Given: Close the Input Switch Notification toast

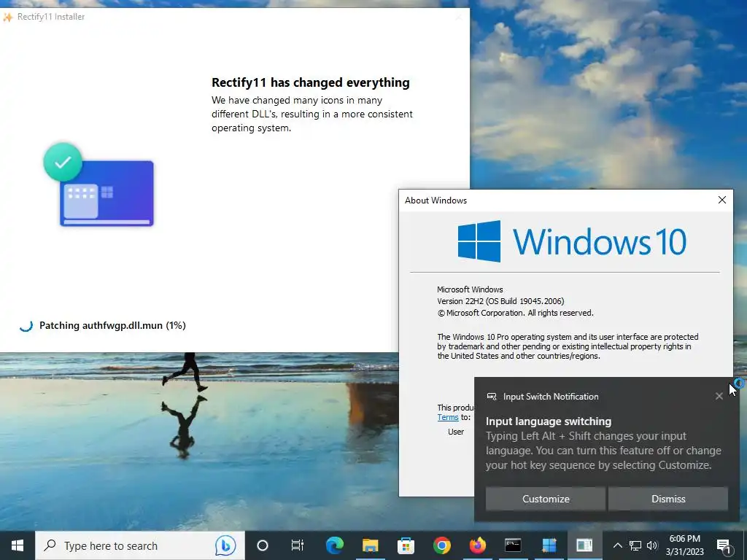Looking at the screenshot, I should click(719, 396).
